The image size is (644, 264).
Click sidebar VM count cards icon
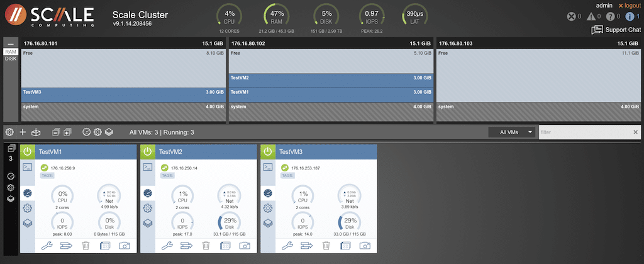11,149
